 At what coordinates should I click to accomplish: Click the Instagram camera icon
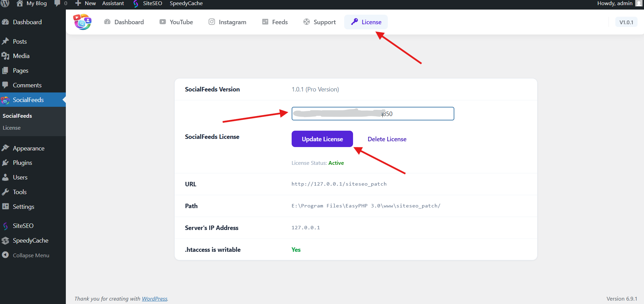point(212,22)
